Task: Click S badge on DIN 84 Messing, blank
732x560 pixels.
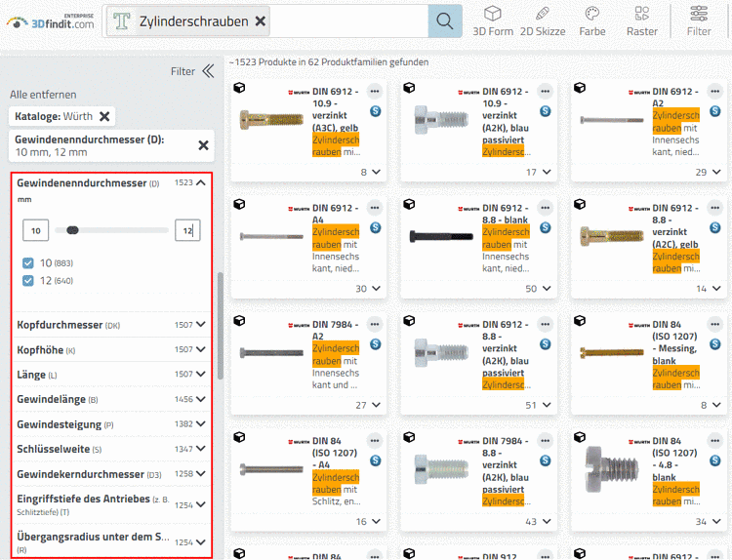Action: [x=715, y=344]
